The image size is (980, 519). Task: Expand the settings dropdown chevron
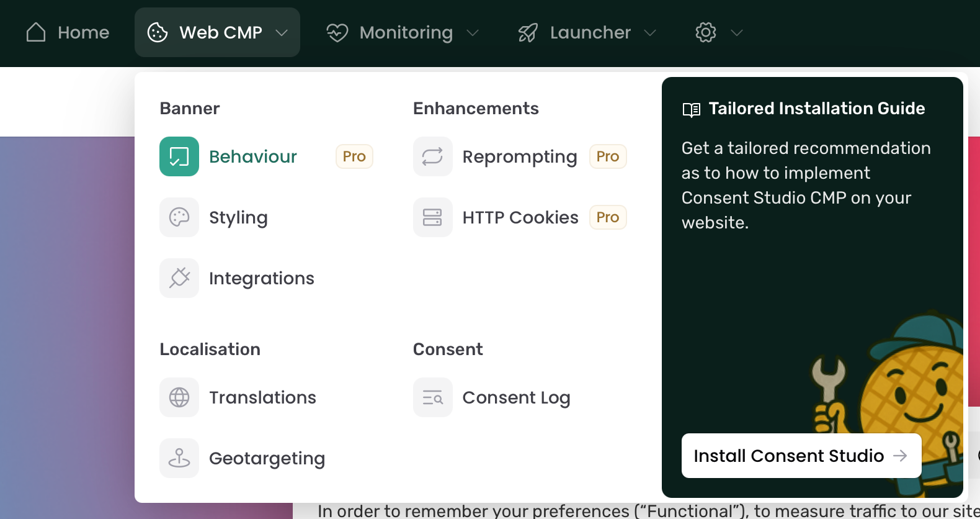pos(737,32)
